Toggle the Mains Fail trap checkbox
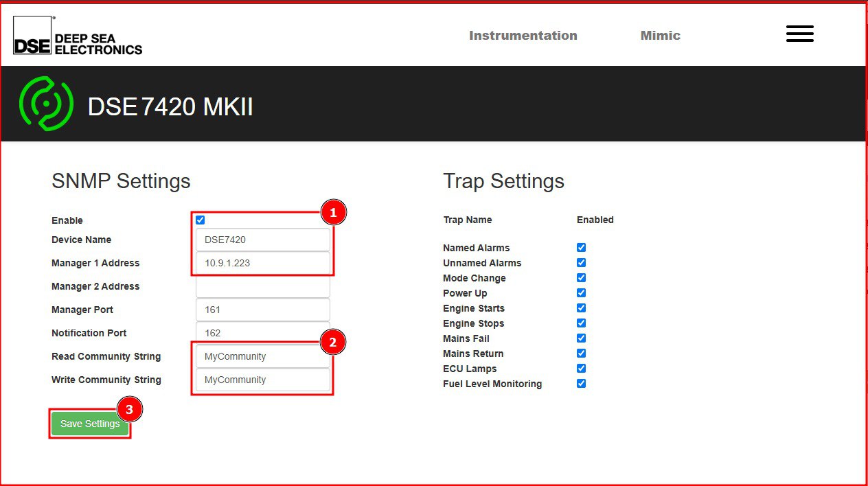868x486 pixels. 581,338
